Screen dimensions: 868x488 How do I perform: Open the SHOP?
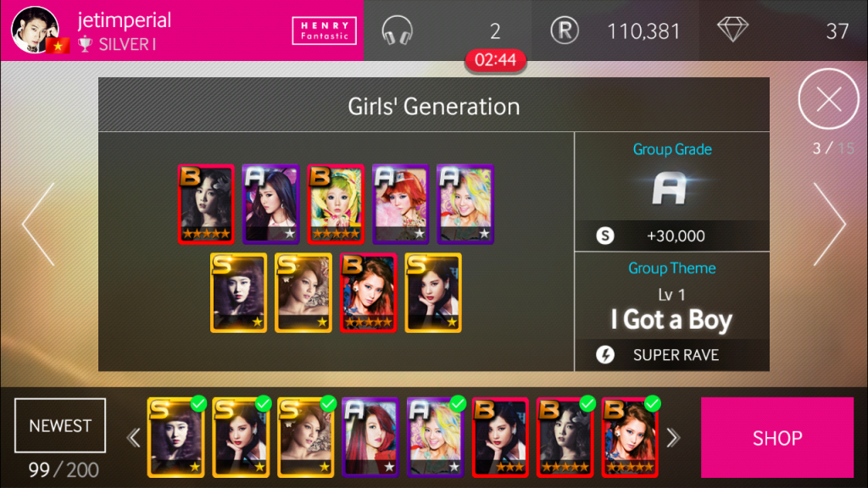coord(777,438)
